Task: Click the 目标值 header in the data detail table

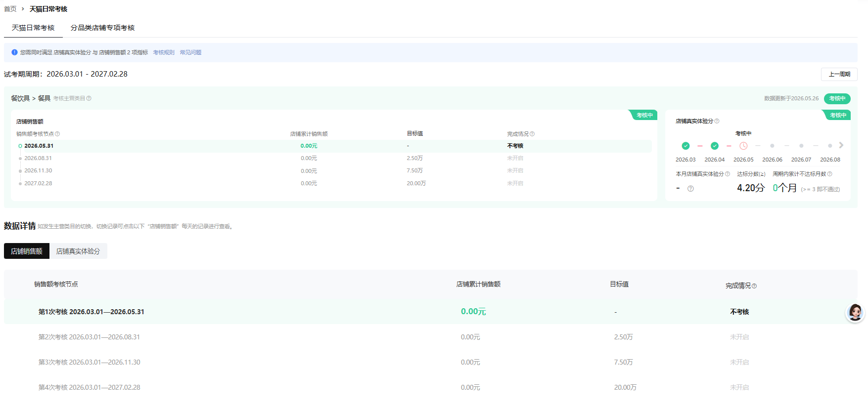Action: [x=619, y=284]
